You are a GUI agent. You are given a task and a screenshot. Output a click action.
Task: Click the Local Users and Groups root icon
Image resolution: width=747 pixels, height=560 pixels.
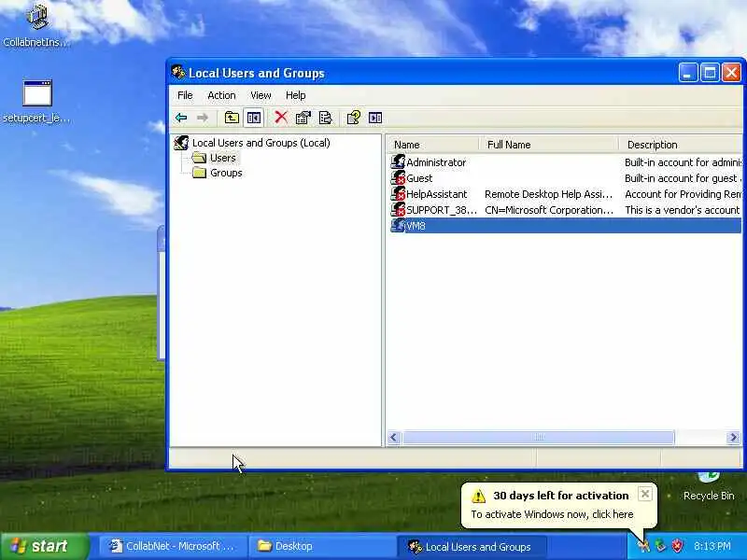click(x=181, y=143)
